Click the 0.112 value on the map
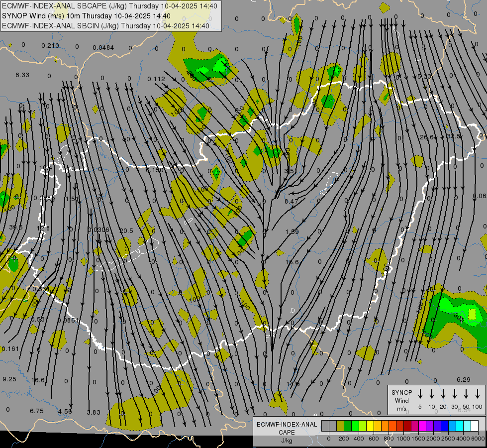487x448 pixels. click(x=156, y=79)
